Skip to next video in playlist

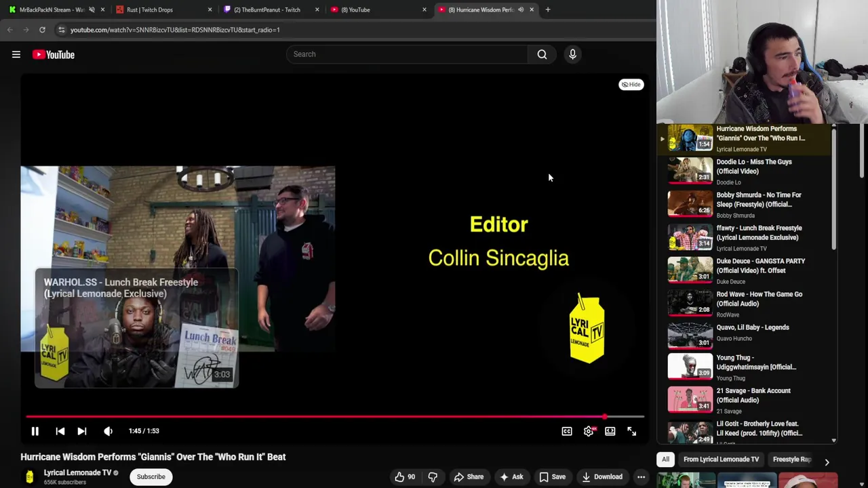click(82, 431)
